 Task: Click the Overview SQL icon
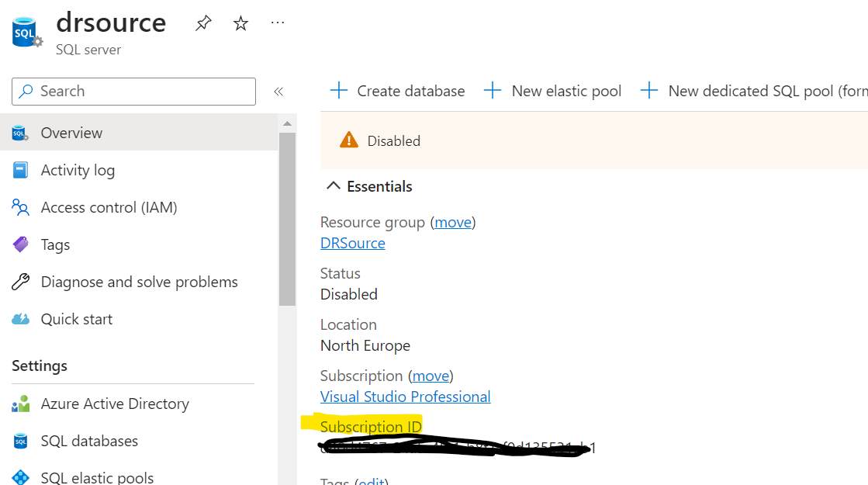(20, 133)
